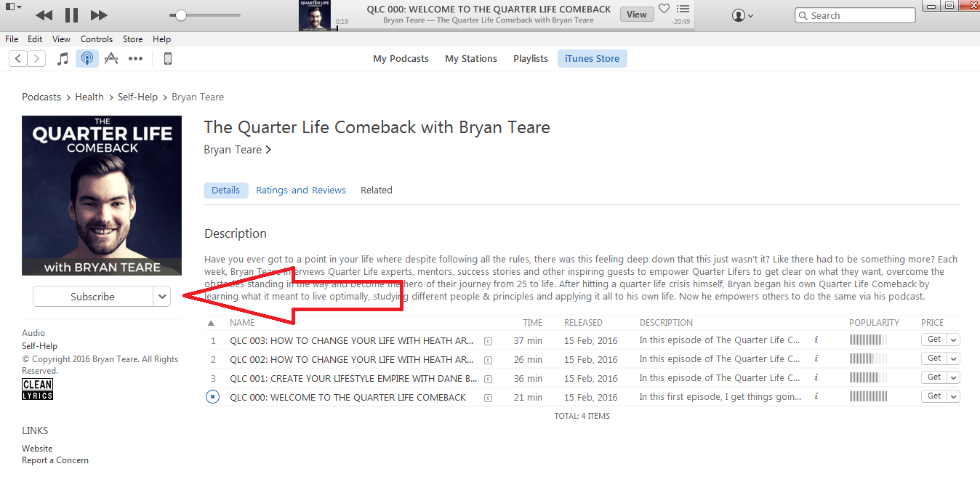The width and height of the screenshot is (980, 493).
Task: Sort by the POPULARITY column header
Action: click(x=874, y=323)
